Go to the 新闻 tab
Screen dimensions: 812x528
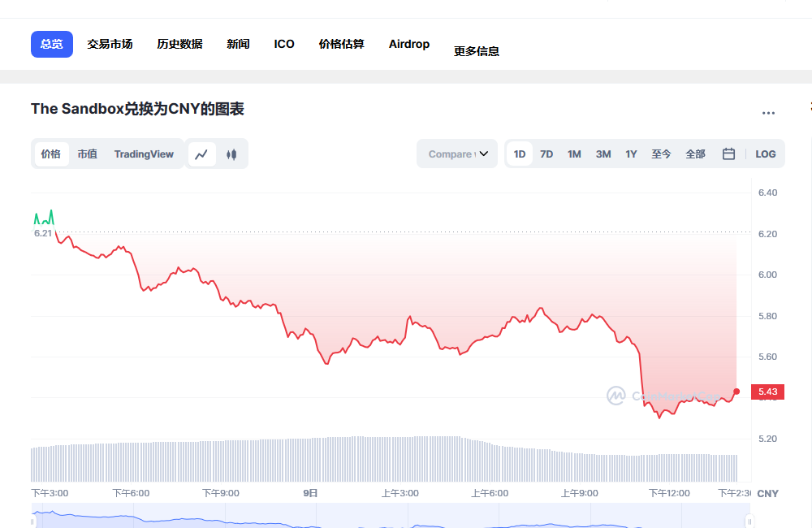click(x=238, y=44)
